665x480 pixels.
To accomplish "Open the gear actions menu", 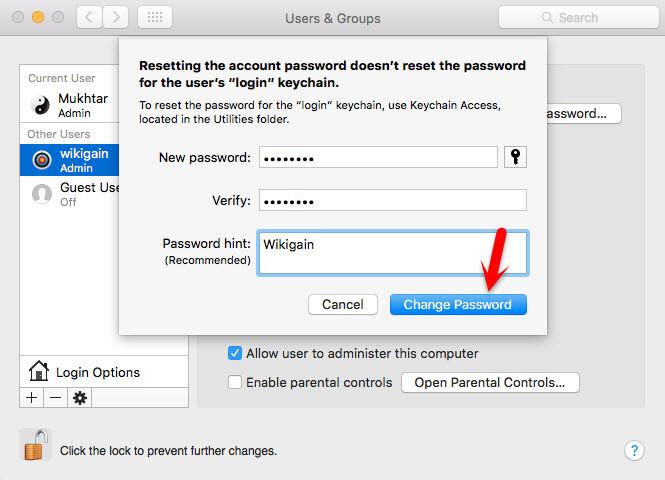I will point(80,397).
